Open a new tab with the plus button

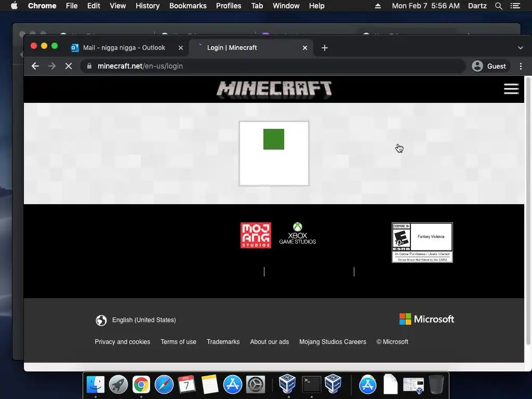click(x=325, y=48)
